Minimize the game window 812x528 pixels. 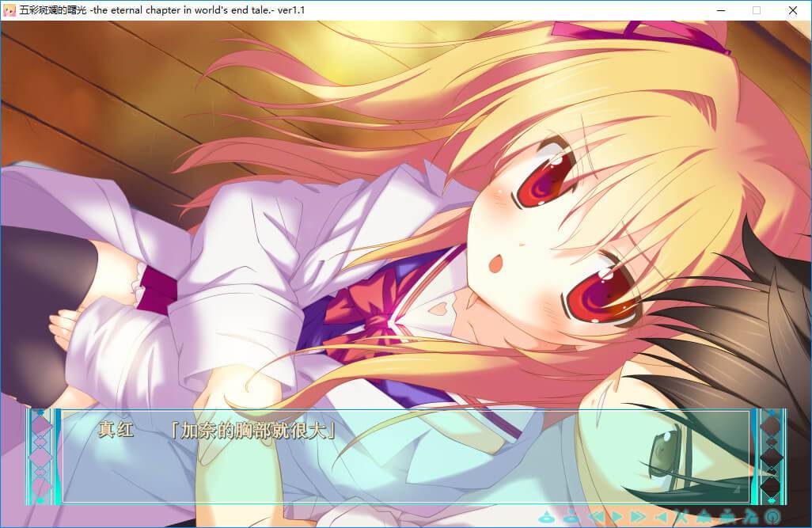click(x=720, y=10)
